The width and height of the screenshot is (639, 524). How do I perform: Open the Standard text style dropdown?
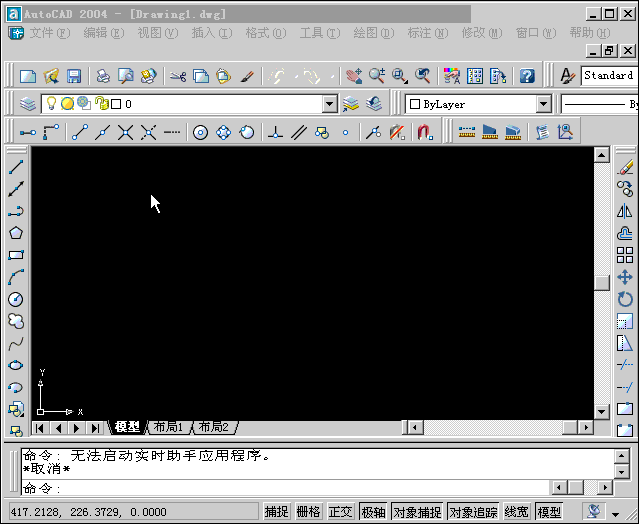(609, 76)
